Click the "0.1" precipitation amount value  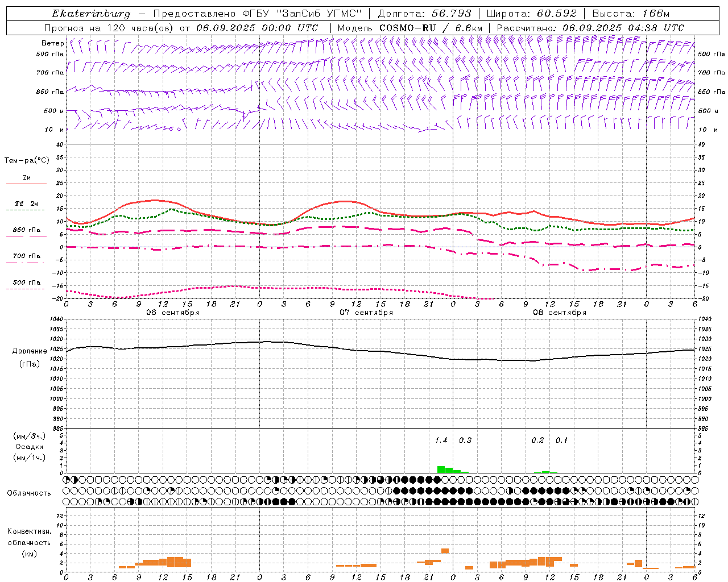tap(562, 440)
